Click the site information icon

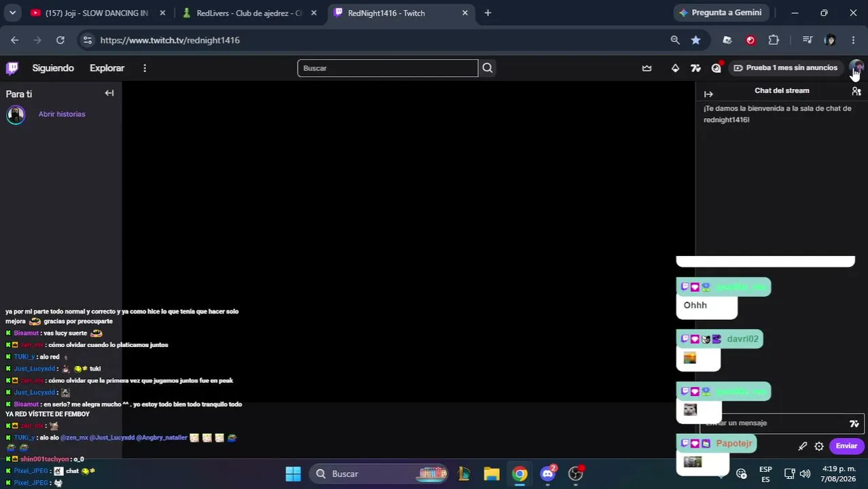87,40
